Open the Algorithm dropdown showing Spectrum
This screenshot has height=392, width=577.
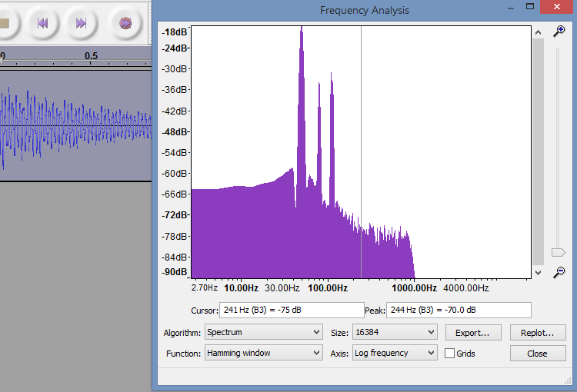(264, 332)
